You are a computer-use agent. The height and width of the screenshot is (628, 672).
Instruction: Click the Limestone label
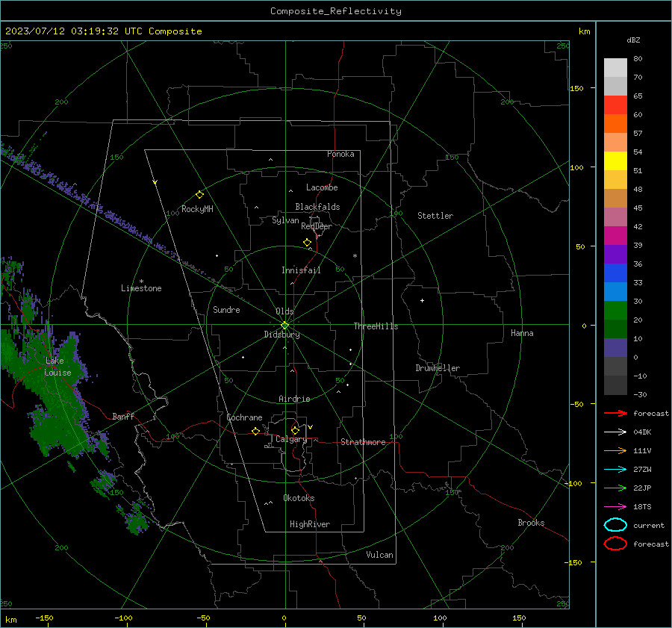tap(141, 288)
